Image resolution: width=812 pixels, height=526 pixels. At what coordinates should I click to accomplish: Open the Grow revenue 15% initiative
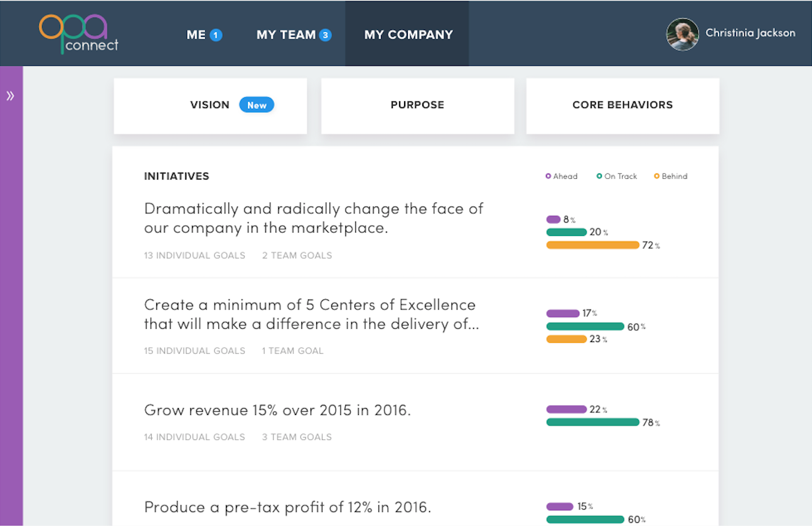[277, 411]
